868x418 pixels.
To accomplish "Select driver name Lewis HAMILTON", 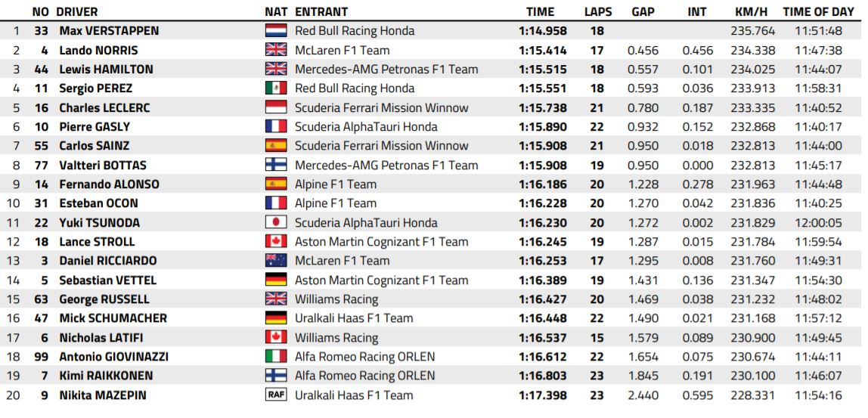I will tap(106, 70).
